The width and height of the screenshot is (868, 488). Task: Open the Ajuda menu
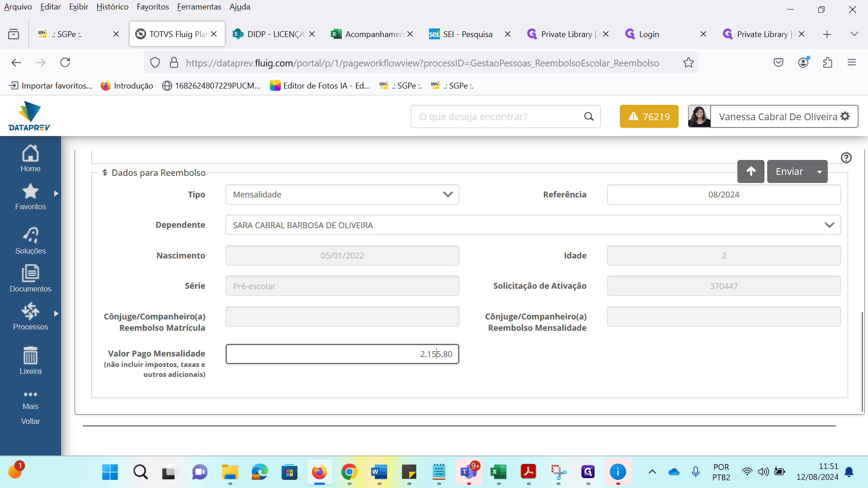tap(240, 7)
